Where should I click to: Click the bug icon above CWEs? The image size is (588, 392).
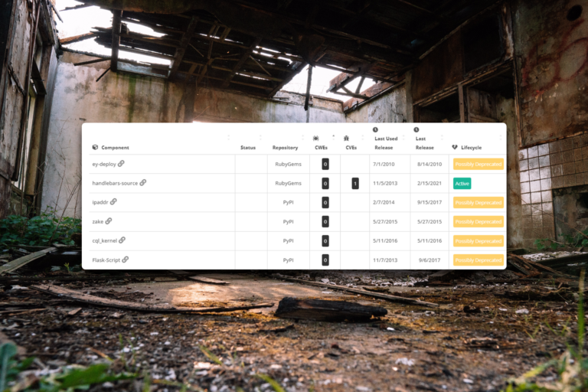tap(316, 138)
